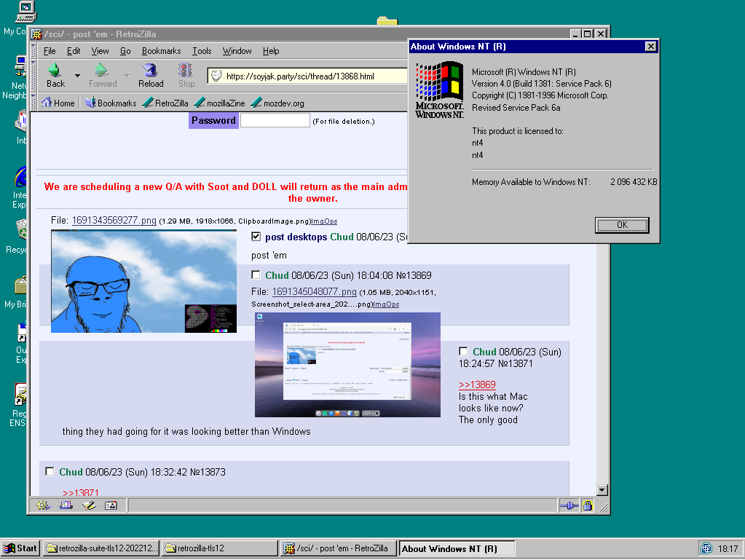Viewport: 745px width, 560px height.
Task: Click the Start button
Action: [x=20, y=548]
